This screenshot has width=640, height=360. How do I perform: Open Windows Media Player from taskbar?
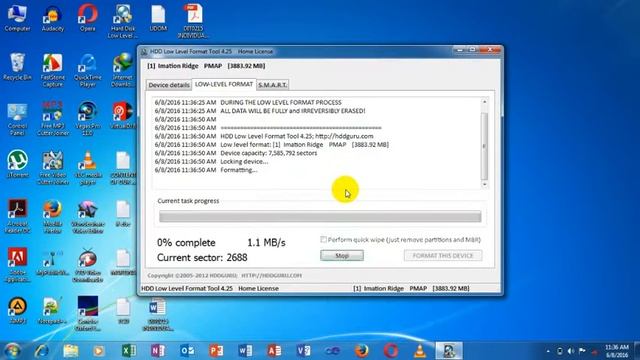coord(98,351)
